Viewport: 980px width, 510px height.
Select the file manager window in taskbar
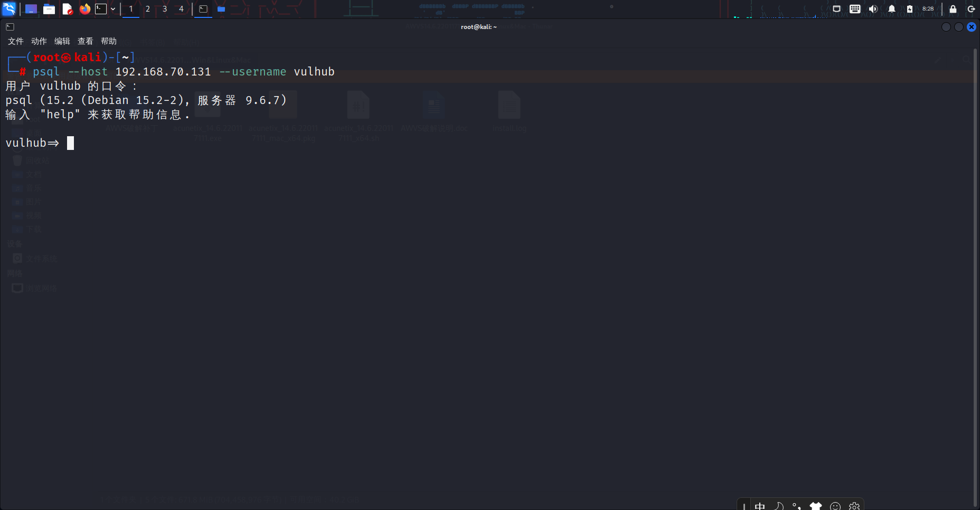(221, 9)
